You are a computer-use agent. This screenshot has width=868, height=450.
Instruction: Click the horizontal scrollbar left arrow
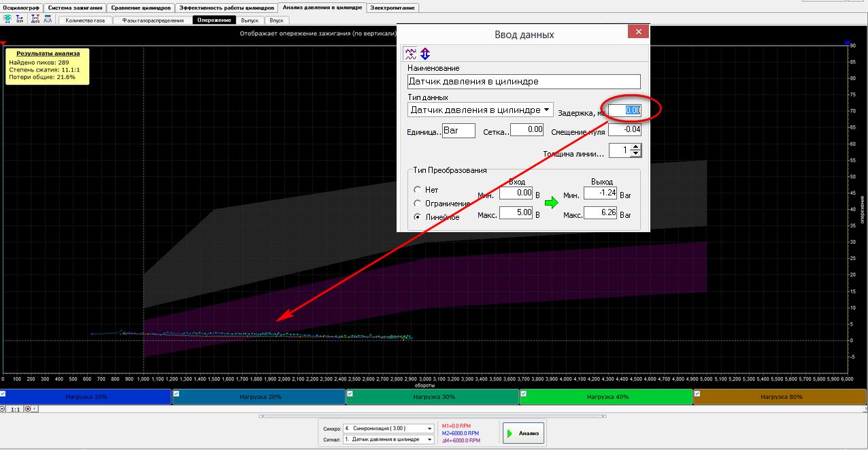[36, 409]
